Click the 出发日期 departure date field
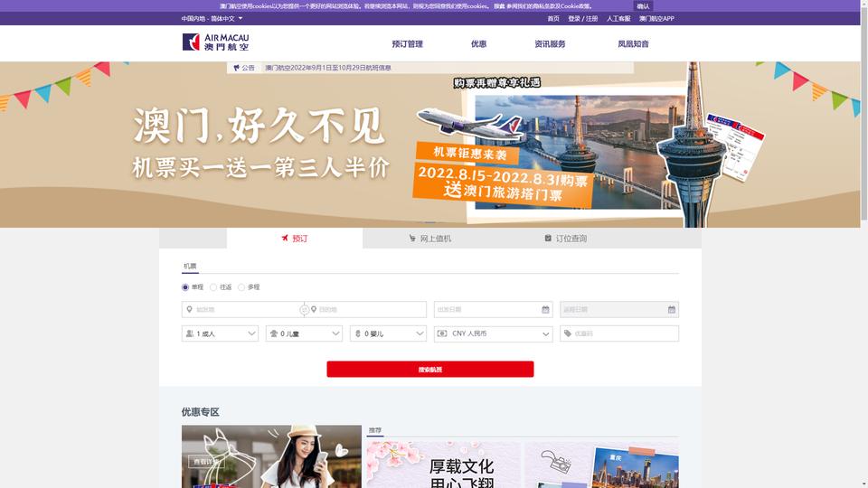This screenshot has height=488, width=868. (x=494, y=310)
